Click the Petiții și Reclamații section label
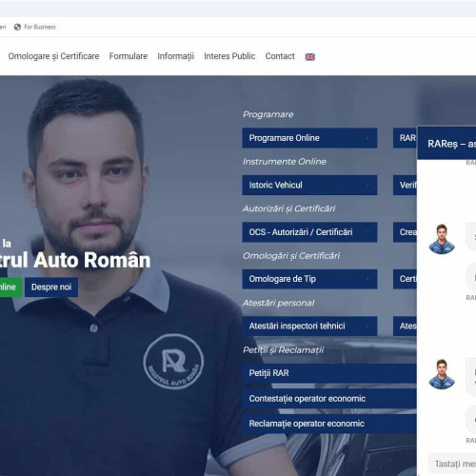The image size is (476, 476). point(284,350)
